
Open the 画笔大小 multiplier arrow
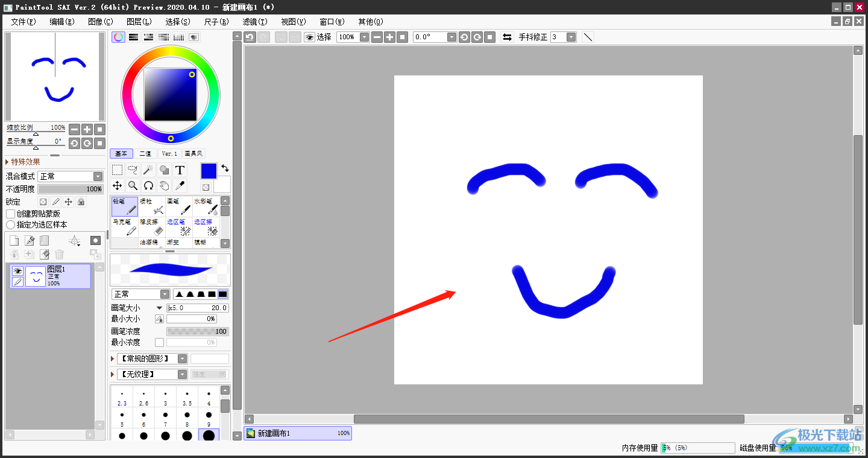(x=160, y=308)
